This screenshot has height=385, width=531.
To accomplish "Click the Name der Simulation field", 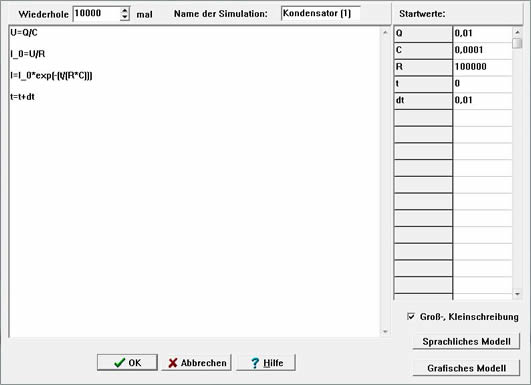I will tap(320, 14).
